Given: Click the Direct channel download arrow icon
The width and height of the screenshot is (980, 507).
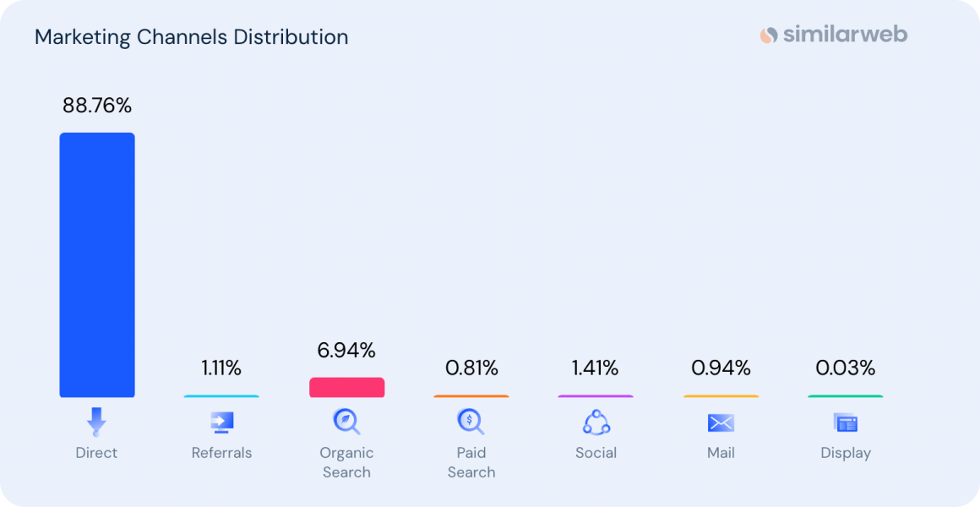Looking at the screenshot, I should (x=96, y=422).
